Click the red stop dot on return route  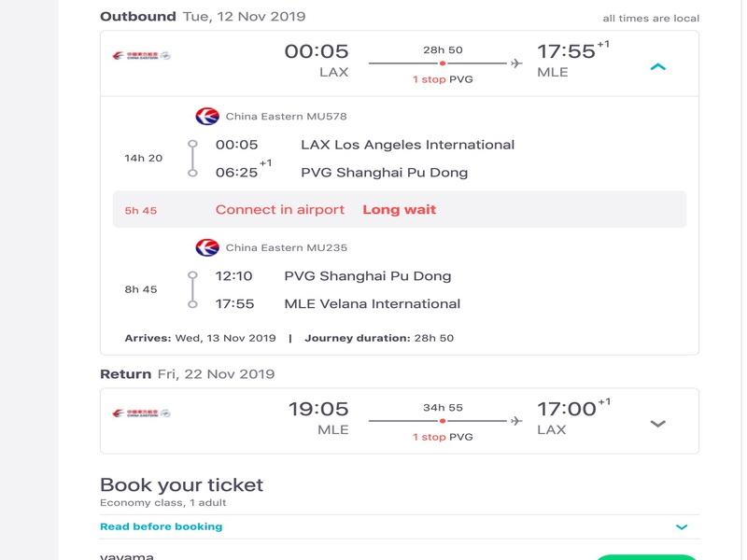point(443,421)
